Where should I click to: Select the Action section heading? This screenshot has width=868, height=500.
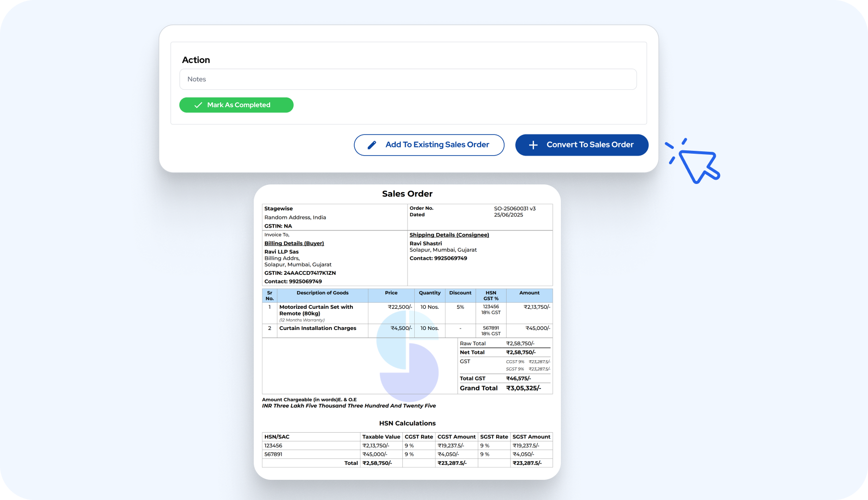196,60
